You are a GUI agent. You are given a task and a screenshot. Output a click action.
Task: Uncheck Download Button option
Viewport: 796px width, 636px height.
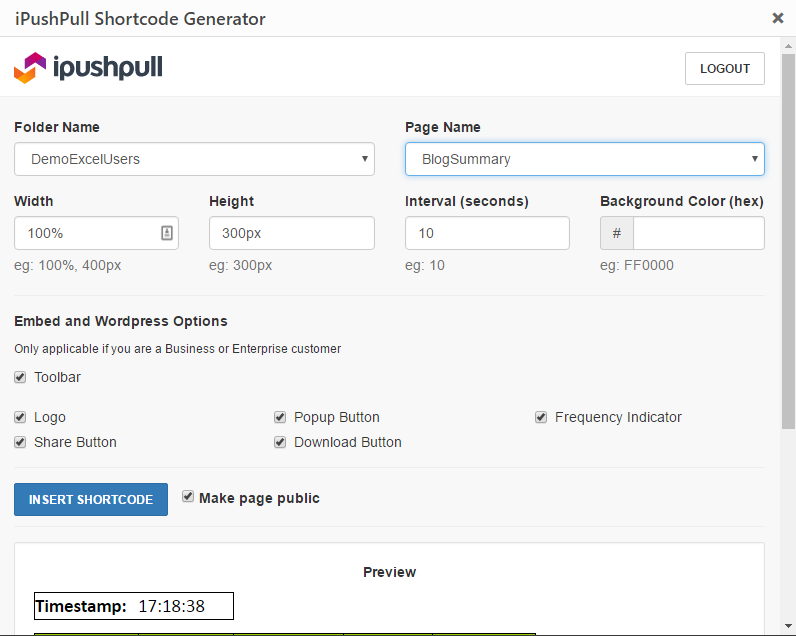click(281, 442)
